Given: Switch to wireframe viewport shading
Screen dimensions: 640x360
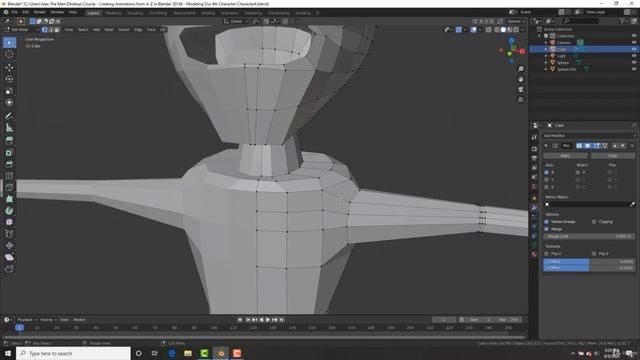Looking at the screenshot, I should 497,29.
